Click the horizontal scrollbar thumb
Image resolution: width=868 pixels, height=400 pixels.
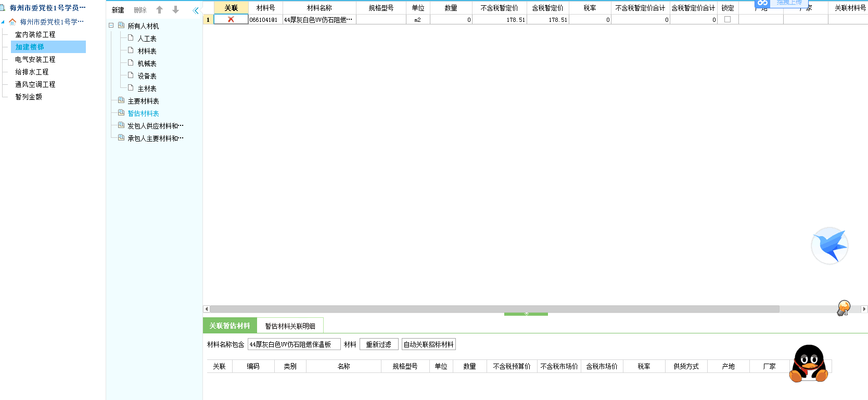[494, 309]
